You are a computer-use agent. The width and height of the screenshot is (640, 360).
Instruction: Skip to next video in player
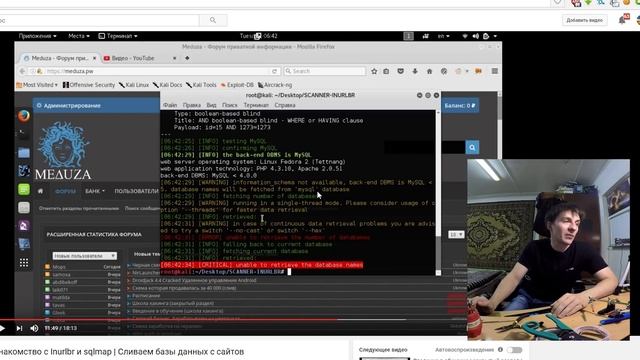pyautogui.click(x=19, y=328)
